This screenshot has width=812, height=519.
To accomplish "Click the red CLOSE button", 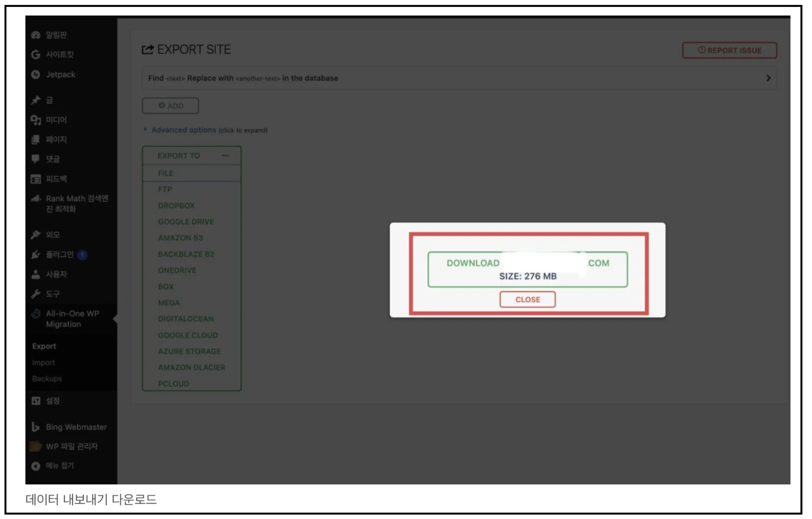I will point(527,300).
